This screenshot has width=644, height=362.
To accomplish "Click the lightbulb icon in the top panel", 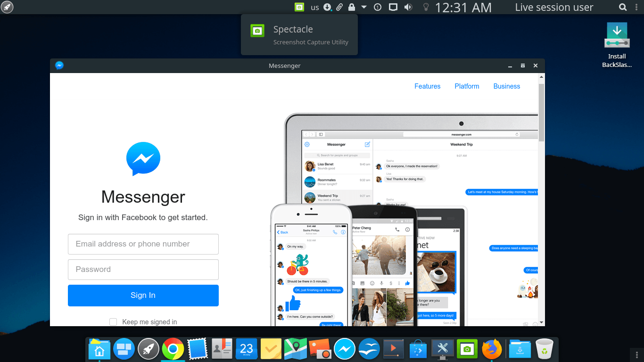I will pyautogui.click(x=426, y=7).
